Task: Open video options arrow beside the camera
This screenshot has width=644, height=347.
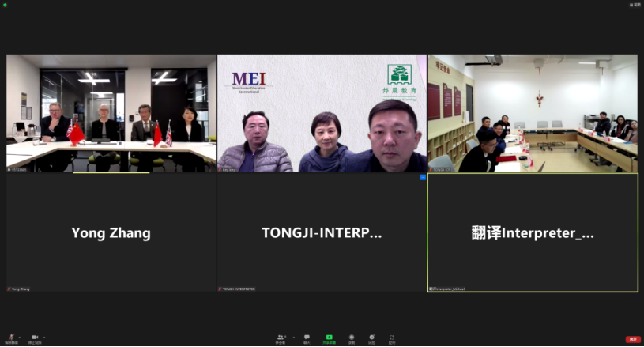Action: (x=44, y=338)
